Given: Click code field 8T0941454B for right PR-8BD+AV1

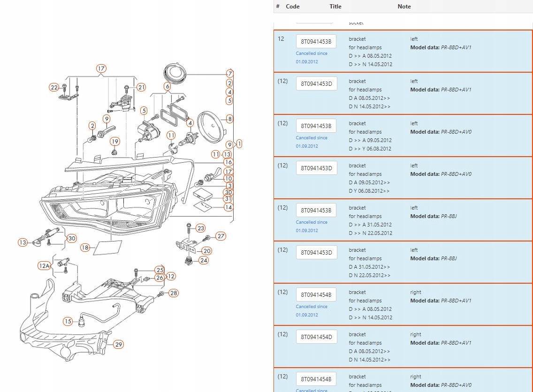Looking at the screenshot, I should click(x=316, y=294).
